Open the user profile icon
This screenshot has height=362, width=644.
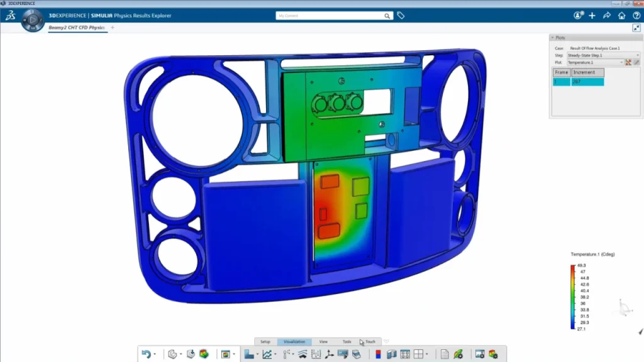[578, 16]
